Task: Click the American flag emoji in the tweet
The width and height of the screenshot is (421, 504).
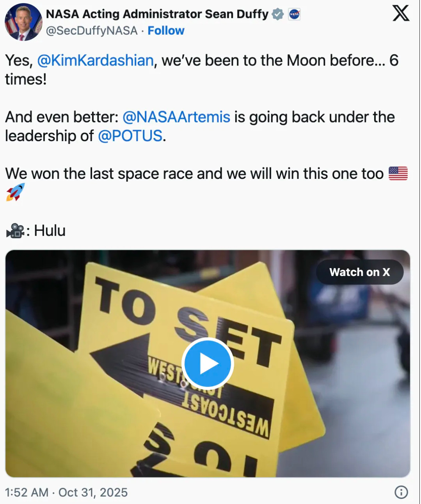Action: [x=398, y=173]
